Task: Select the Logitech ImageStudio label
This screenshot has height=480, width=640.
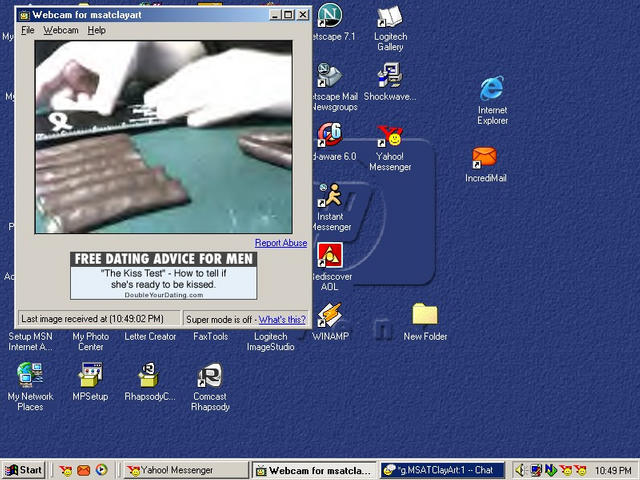Action: click(270, 342)
